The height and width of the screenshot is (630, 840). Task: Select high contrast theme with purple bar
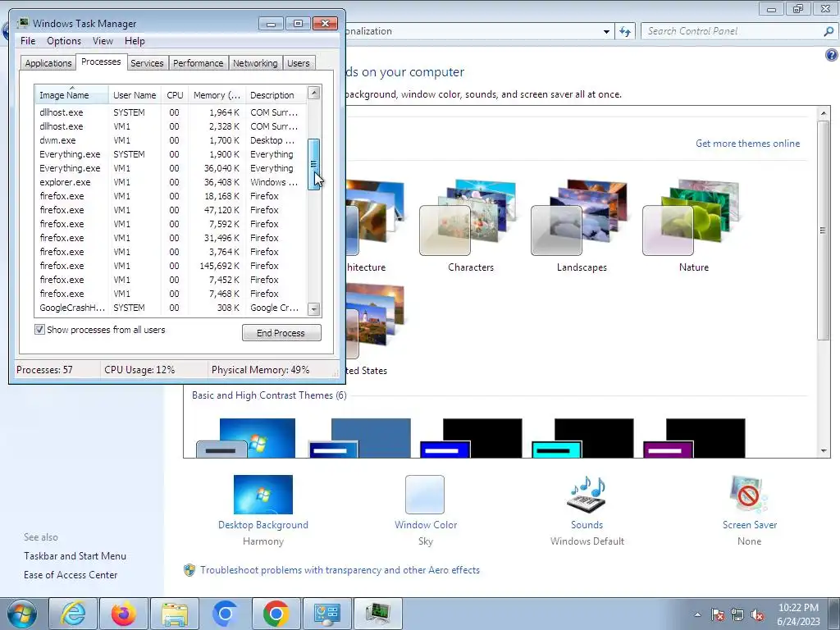click(694, 438)
